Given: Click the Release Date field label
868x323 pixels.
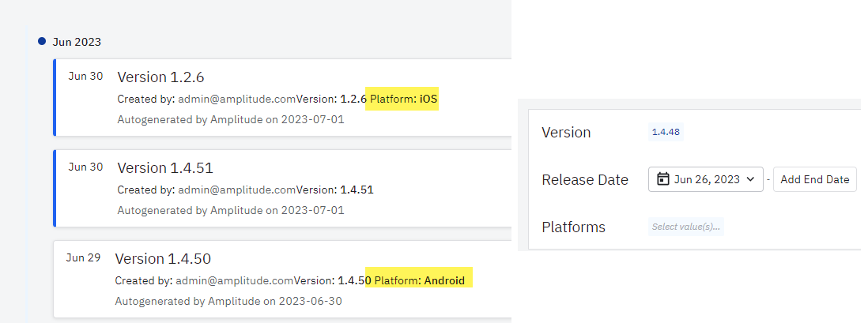Looking at the screenshot, I should click(x=585, y=180).
